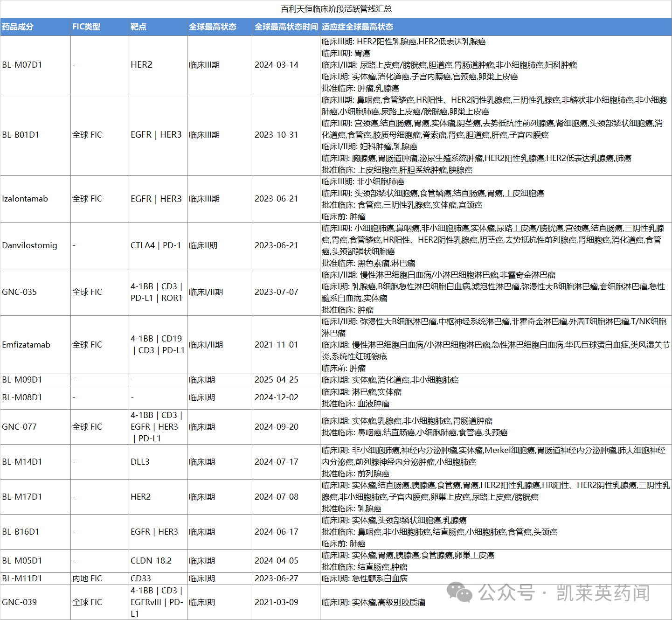The width and height of the screenshot is (672, 620).
Task: Click the date 2024-12-02
Action: point(277,397)
